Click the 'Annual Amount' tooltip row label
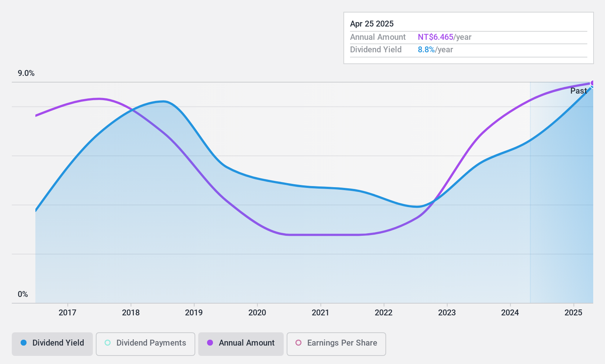The width and height of the screenshot is (605, 364). tap(378, 37)
